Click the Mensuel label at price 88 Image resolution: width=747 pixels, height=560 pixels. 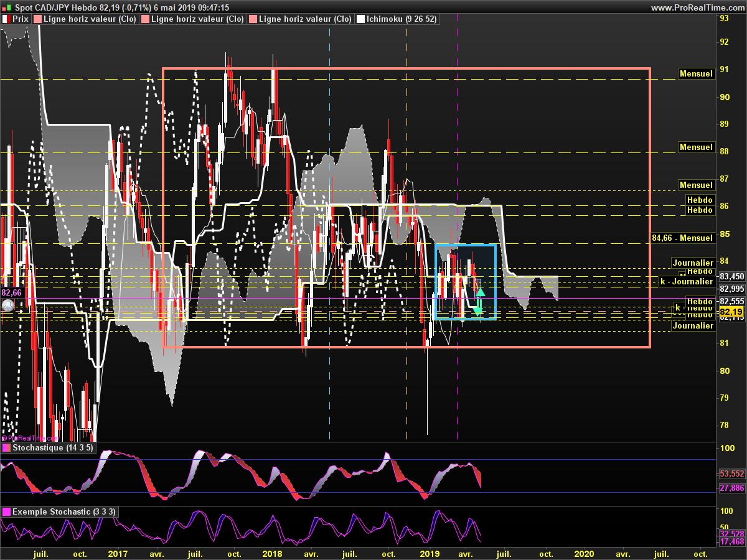(696, 147)
